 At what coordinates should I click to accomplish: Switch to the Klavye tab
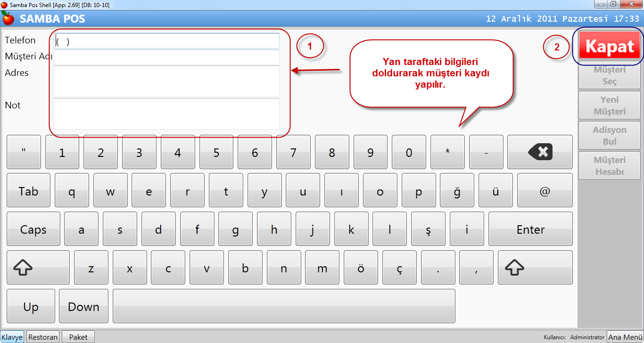(12, 337)
